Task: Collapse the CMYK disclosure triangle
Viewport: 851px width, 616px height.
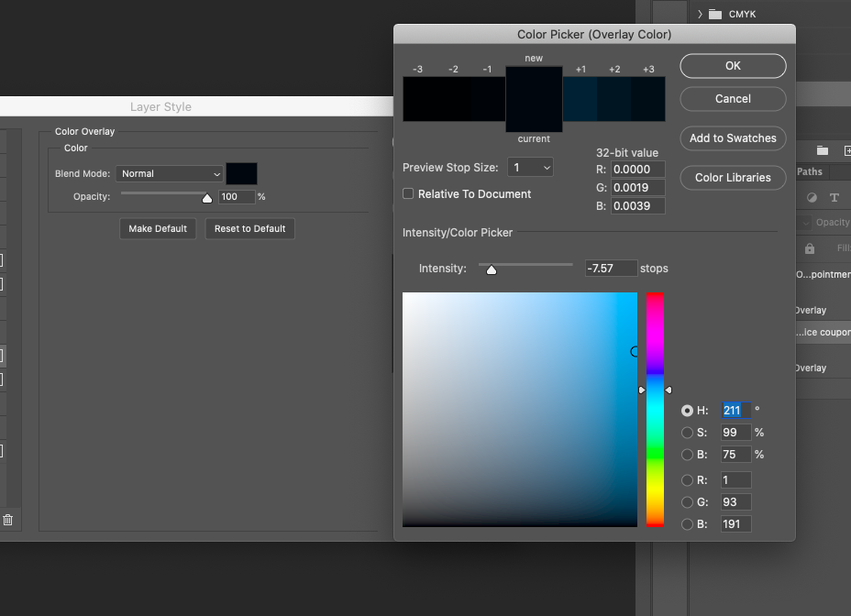Action: (701, 14)
